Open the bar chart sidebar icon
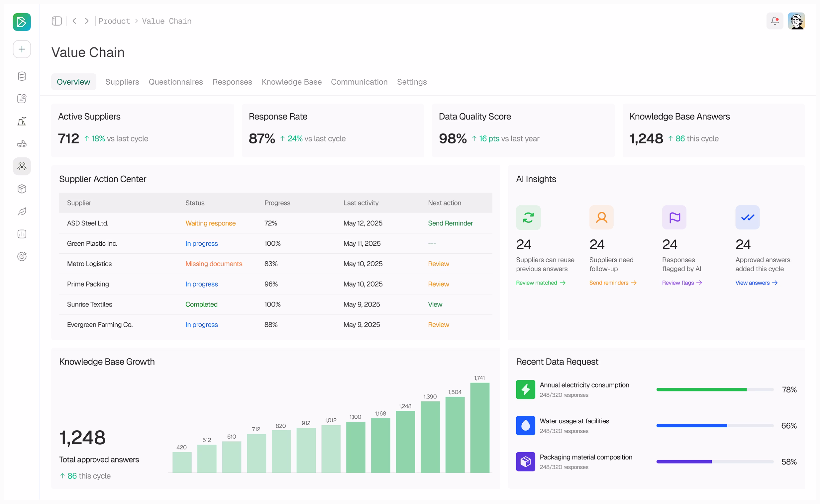 tap(22, 234)
